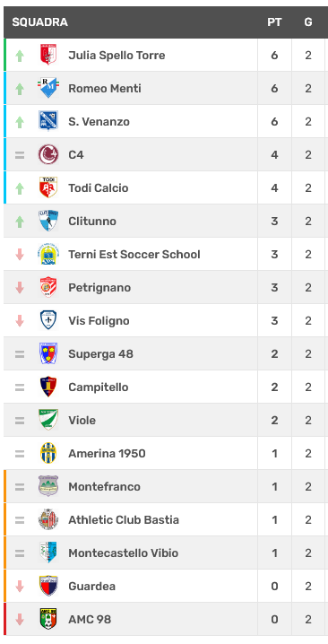Viewport: 328px width, 644px height.
Task: Open the Superga 48 team link
Action: [100, 353]
